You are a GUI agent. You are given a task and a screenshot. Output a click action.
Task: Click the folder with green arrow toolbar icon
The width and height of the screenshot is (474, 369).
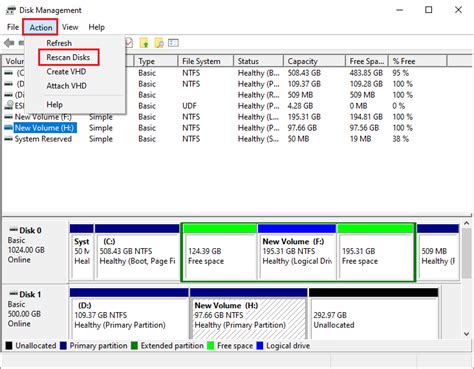[144, 43]
